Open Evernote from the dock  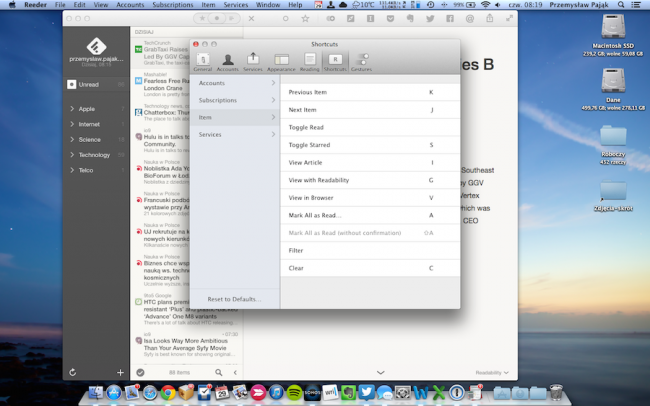348,391
